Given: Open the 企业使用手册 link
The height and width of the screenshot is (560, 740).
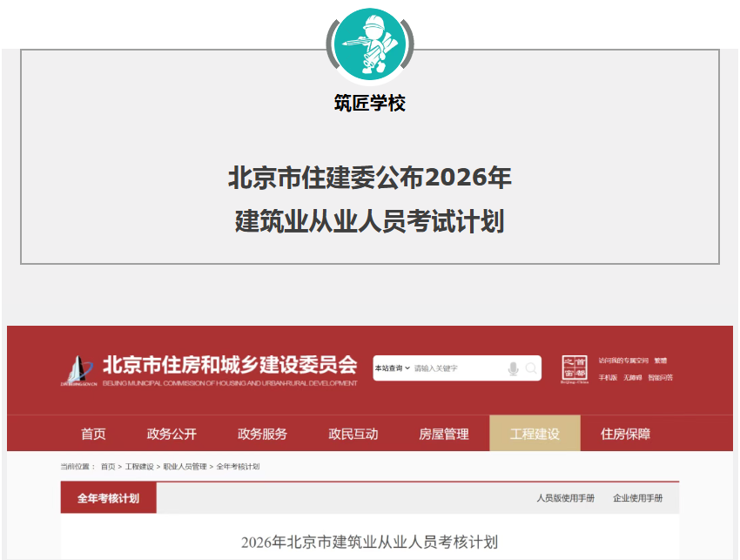Looking at the screenshot, I should (637, 498).
